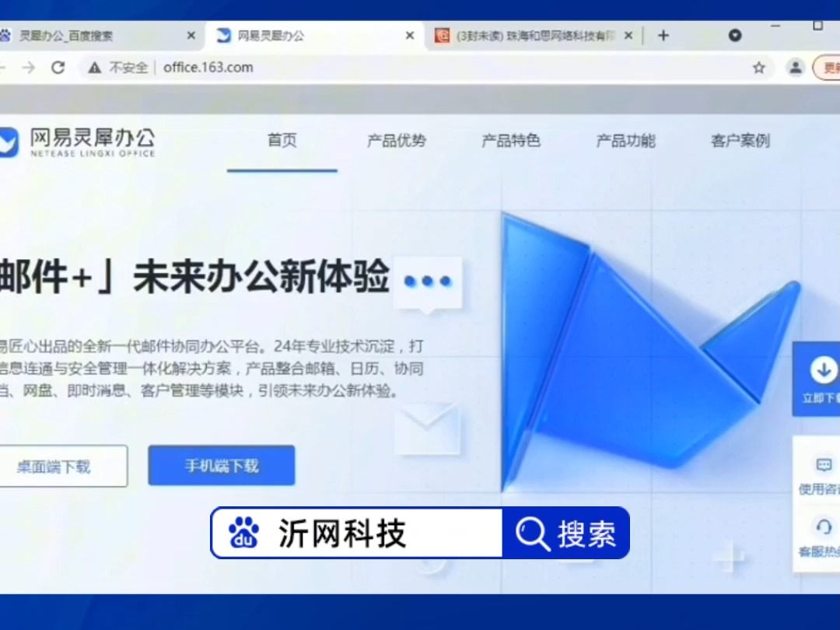Open the 产品功能 navigation item
The height and width of the screenshot is (630, 840).
tap(625, 140)
